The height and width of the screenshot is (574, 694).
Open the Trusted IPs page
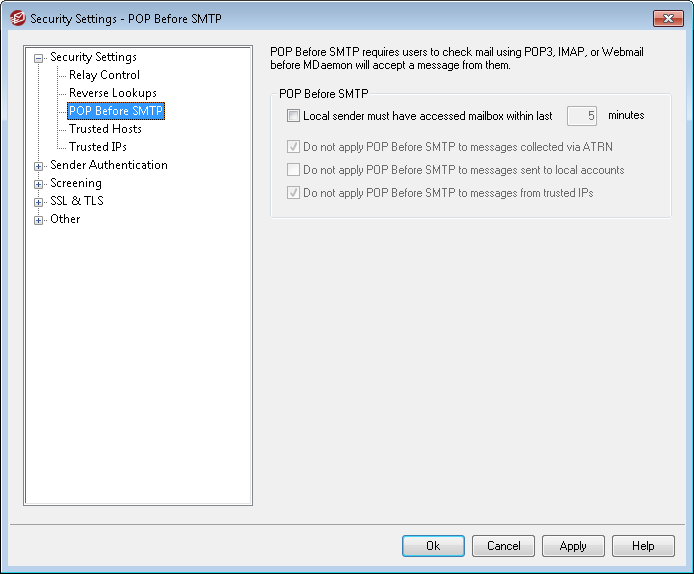(x=97, y=147)
